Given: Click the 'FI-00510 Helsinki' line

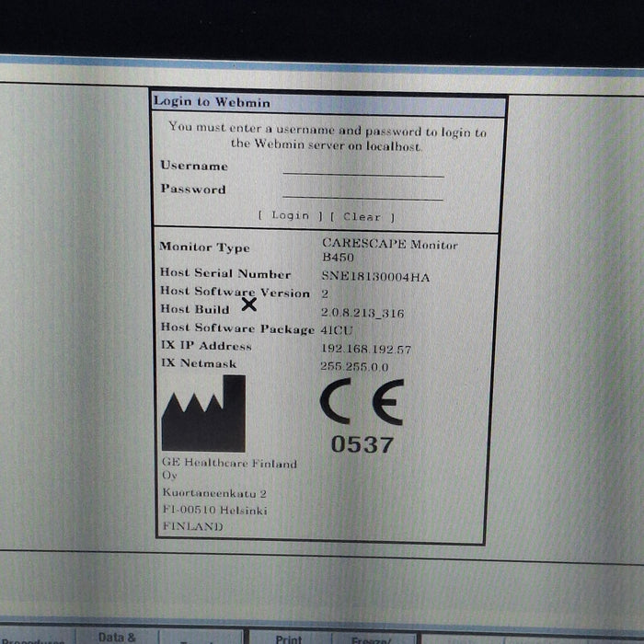Looking at the screenshot, I should tap(214, 510).
